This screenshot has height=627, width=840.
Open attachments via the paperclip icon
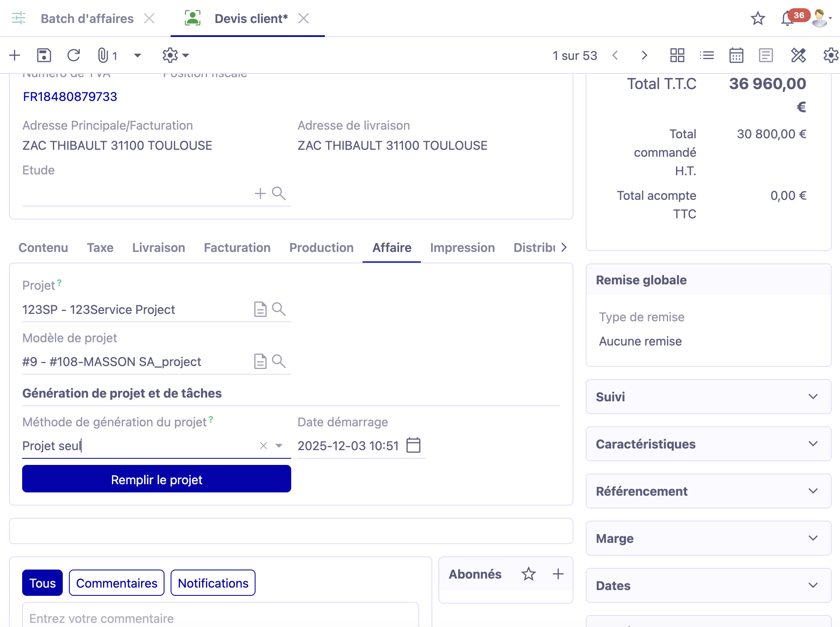pyautogui.click(x=103, y=55)
